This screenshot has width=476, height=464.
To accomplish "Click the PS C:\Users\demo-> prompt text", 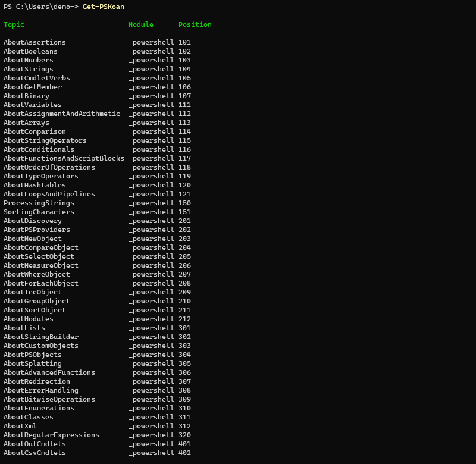I will pyautogui.click(x=41, y=7).
